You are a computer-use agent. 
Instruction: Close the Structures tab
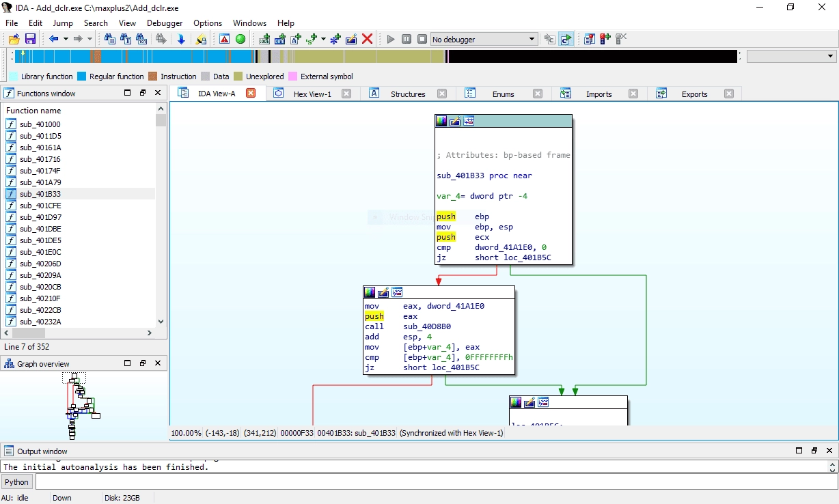point(442,94)
